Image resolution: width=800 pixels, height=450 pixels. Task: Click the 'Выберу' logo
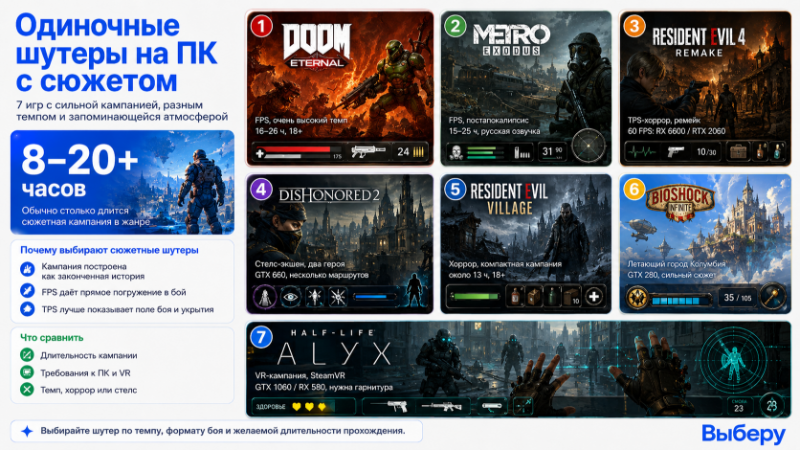(x=743, y=434)
